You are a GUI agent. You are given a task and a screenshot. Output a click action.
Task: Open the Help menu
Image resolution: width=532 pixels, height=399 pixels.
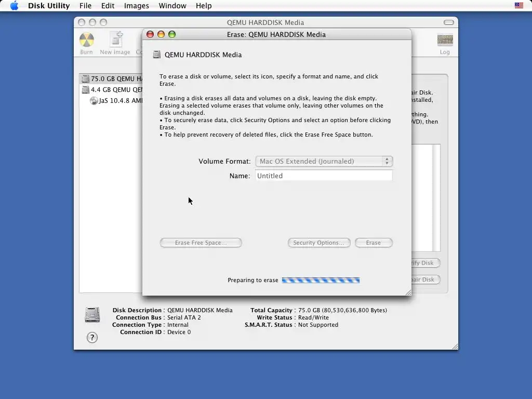coord(204,5)
